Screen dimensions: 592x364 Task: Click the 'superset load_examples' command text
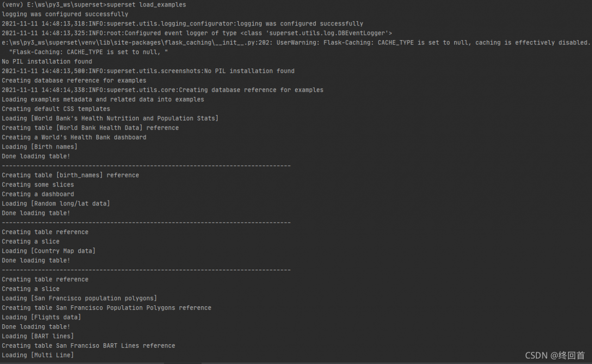click(146, 5)
